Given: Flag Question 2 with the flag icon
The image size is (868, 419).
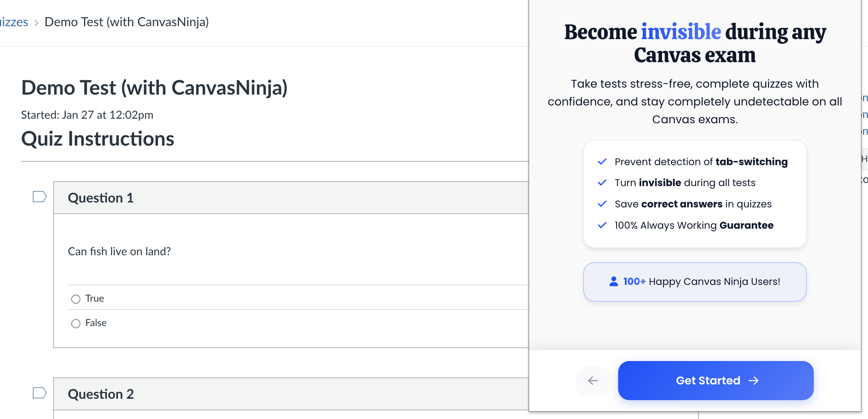Looking at the screenshot, I should tap(39, 393).
